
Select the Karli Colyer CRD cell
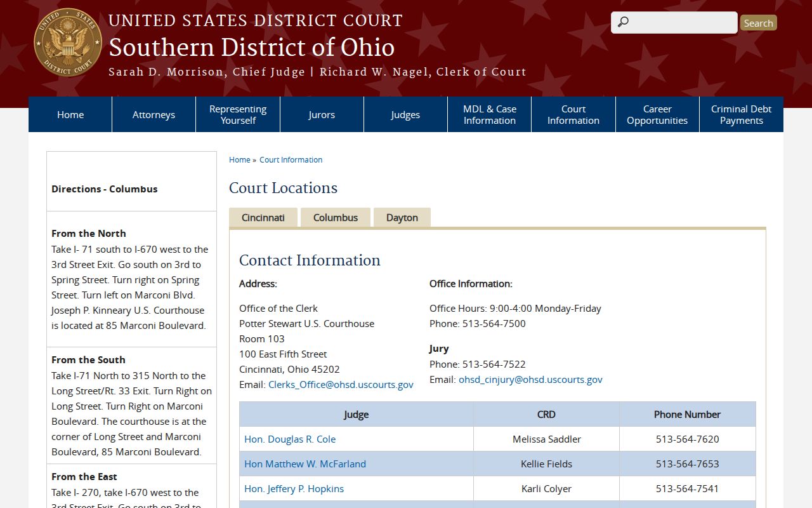(x=546, y=488)
